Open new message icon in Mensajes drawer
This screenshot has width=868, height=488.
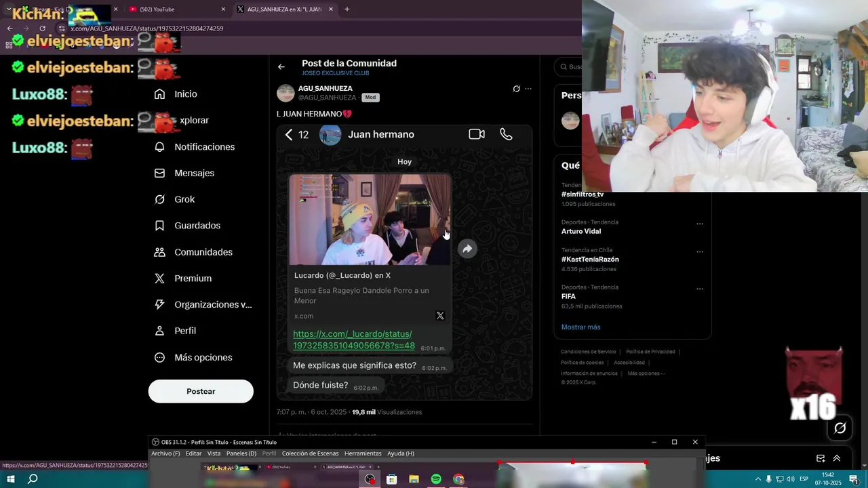click(x=821, y=458)
